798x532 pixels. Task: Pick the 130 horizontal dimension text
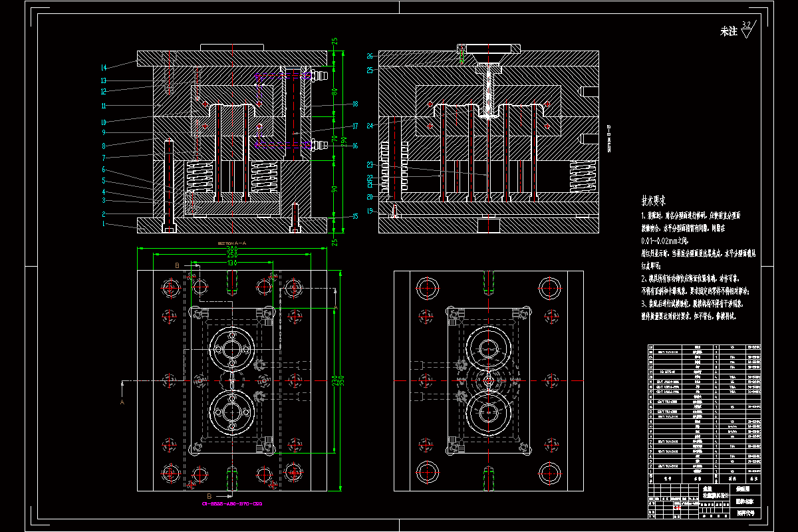tap(231, 263)
